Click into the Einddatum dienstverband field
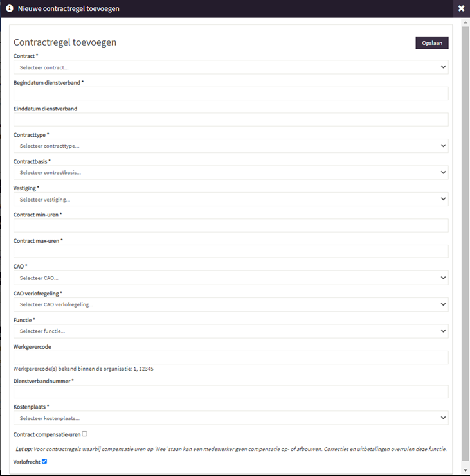Screen dimensions: 470x476 [231, 119]
